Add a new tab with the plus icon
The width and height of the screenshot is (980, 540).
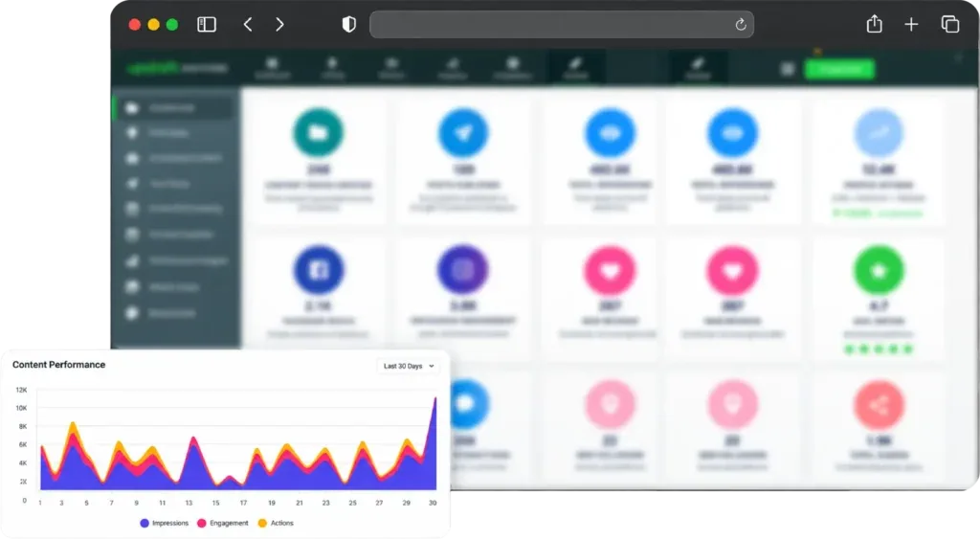(x=911, y=24)
